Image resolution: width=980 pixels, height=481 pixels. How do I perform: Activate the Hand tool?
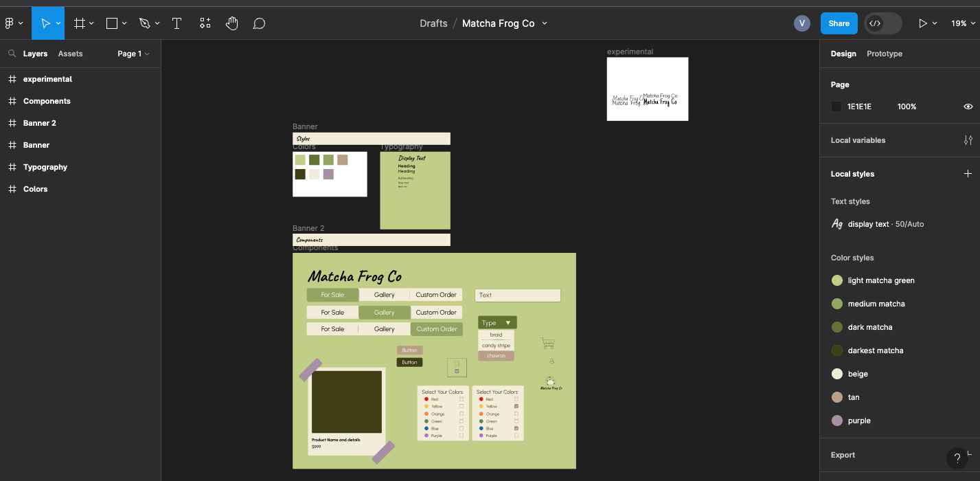coord(232,23)
